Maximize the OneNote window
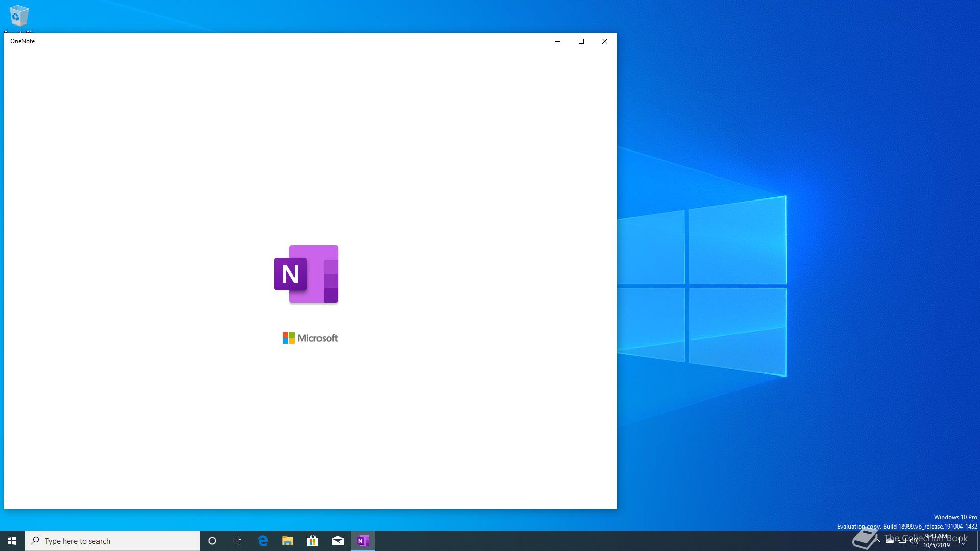This screenshot has width=980, height=551. pos(581,41)
